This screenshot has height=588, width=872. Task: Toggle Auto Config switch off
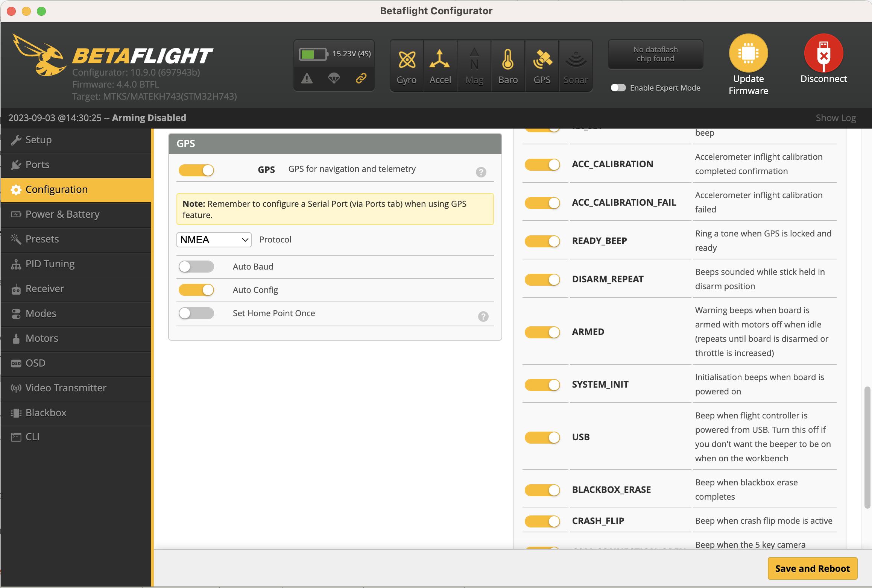point(196,289)
